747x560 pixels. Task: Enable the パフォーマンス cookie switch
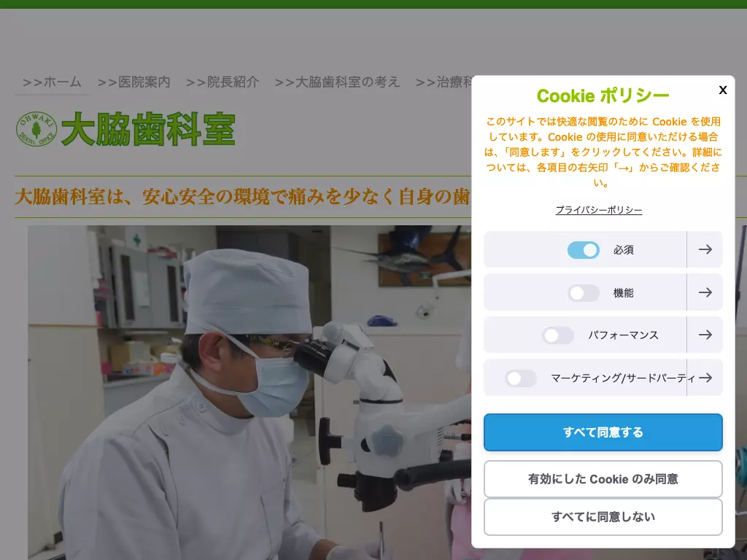tap(558, 335)
